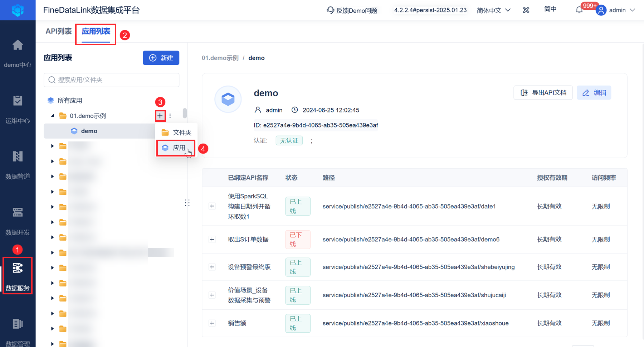Screen dimensions: 644x347
Task: Click the tools icon in the top bar
Action: [x=526, y=10]
